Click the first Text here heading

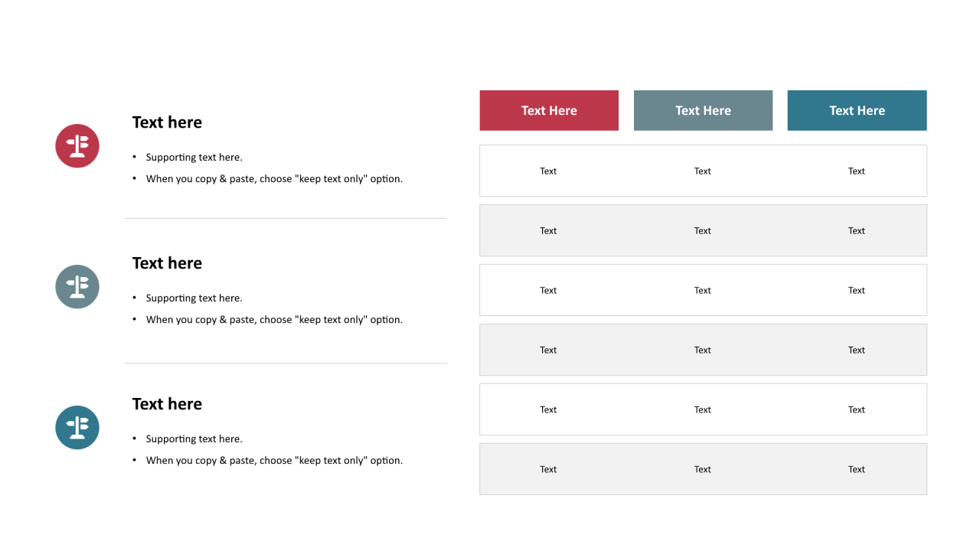(167, 122)
